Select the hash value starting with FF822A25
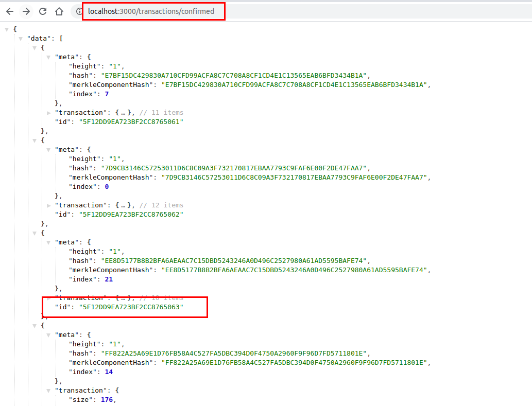This screenshot has height=406, width=532. [234, 354]
